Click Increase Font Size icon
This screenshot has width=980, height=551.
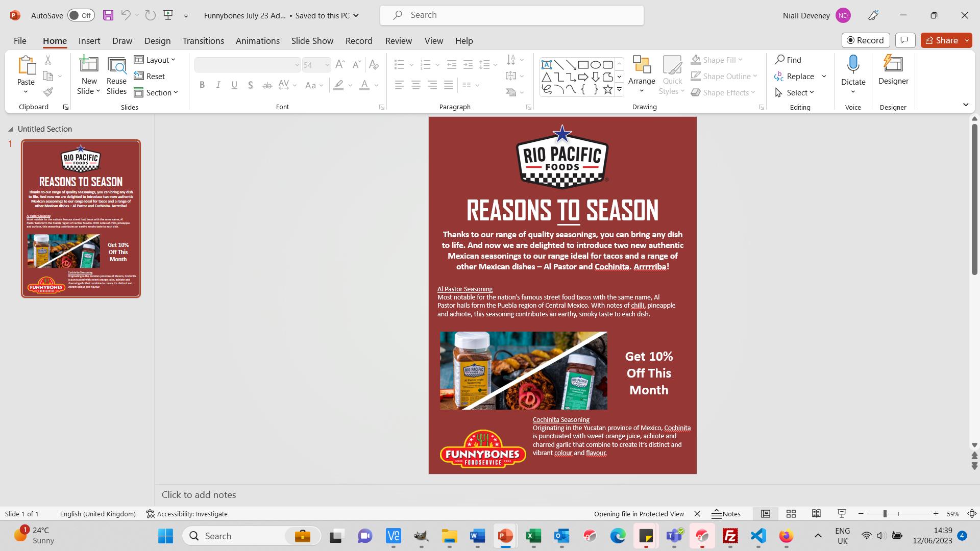pos(340,64)
